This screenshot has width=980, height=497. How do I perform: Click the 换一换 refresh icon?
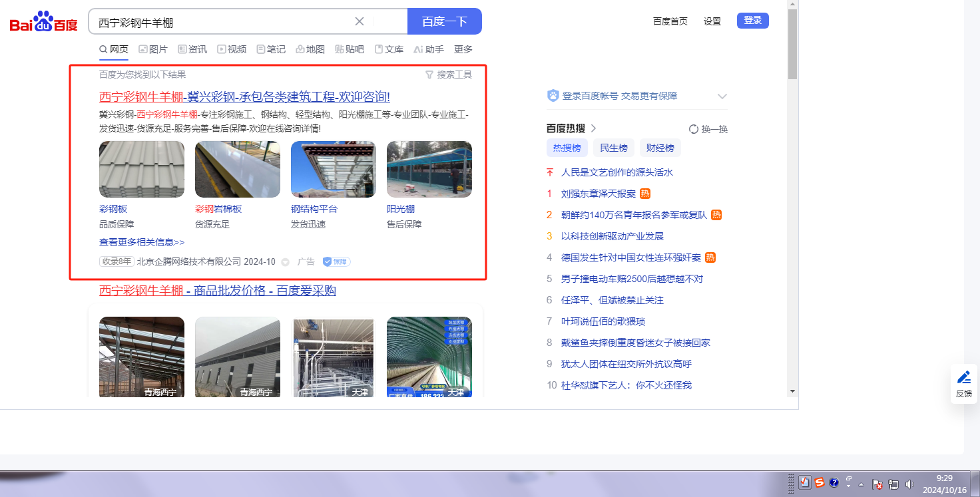coord(694,129)
